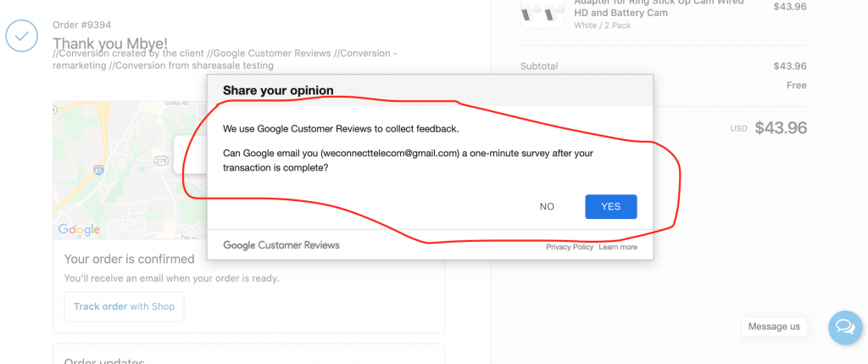
Task: Click the Share your opinion dialog header
Action: 430,90
